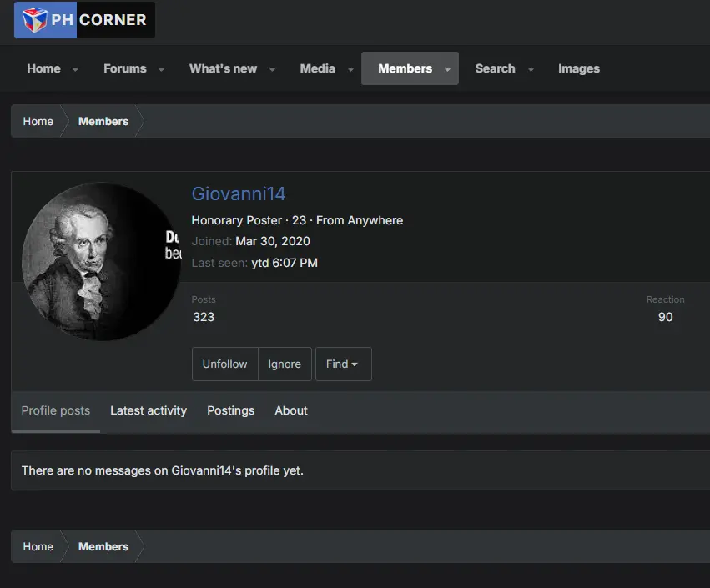710x588 pixels.
Task: Go to Members in top breadcrumb
Action: point(103,121)
